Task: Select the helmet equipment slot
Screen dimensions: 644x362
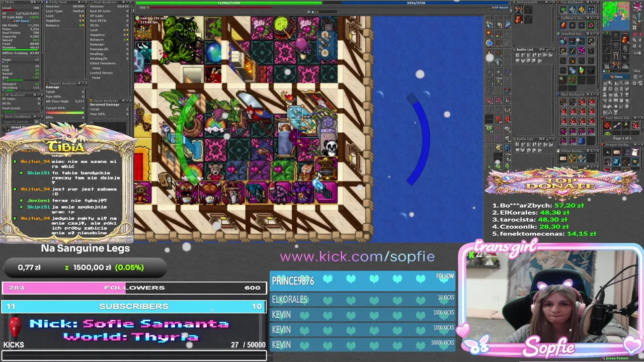Action: (616, 36)
